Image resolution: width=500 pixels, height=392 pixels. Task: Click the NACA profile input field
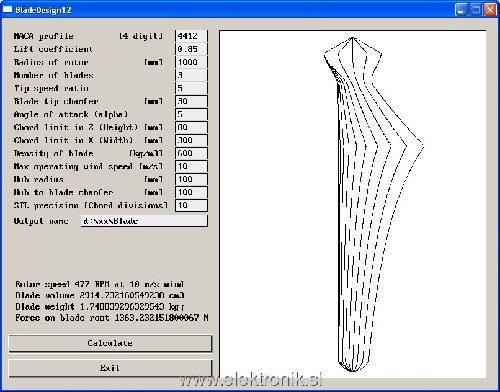tap(191, 36)
